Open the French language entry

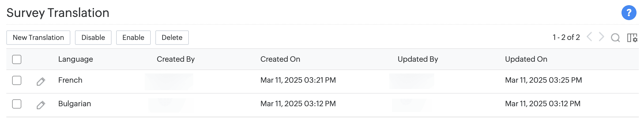[70, 80]
